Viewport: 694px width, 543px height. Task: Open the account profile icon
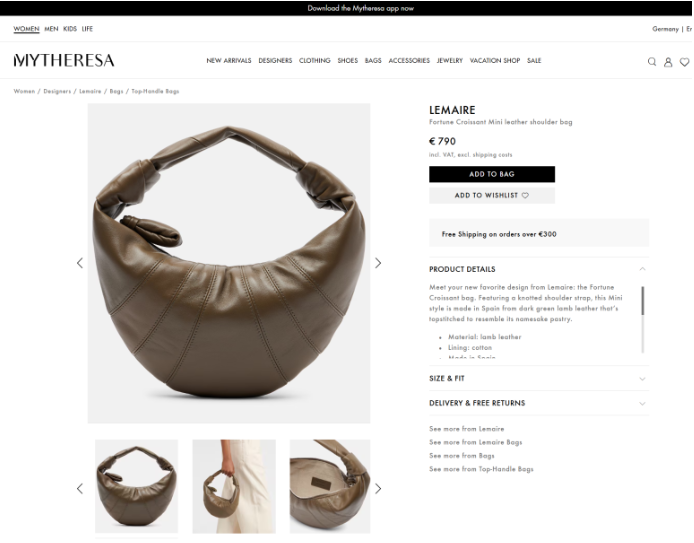(668, 62)
